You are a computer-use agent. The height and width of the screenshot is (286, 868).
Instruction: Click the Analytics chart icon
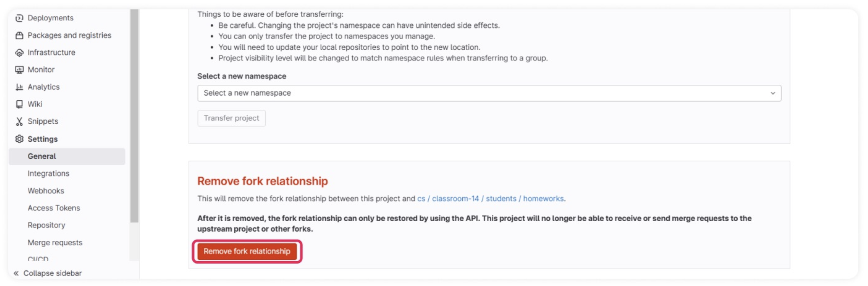click(x=19, y=87)
